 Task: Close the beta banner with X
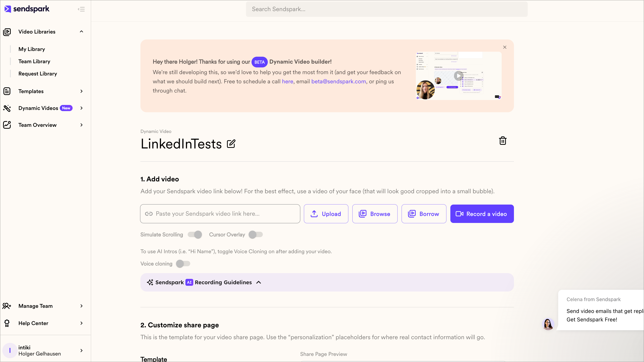point(505,47)
